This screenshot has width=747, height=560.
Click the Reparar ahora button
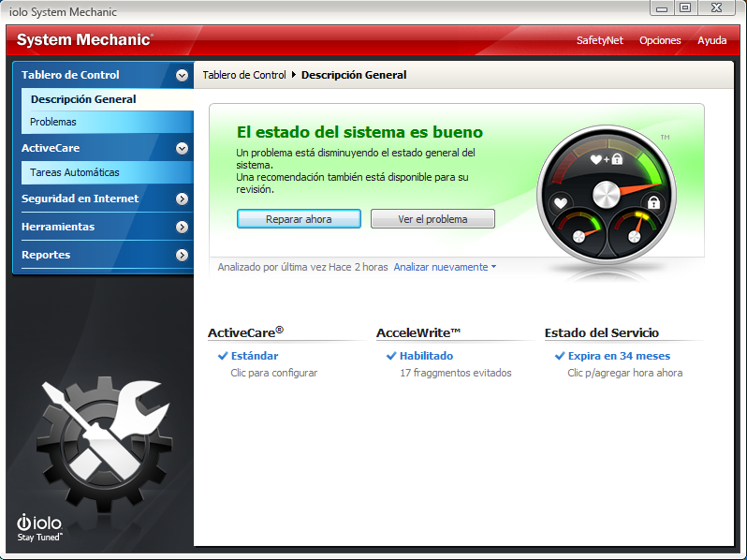click(299, 219)
